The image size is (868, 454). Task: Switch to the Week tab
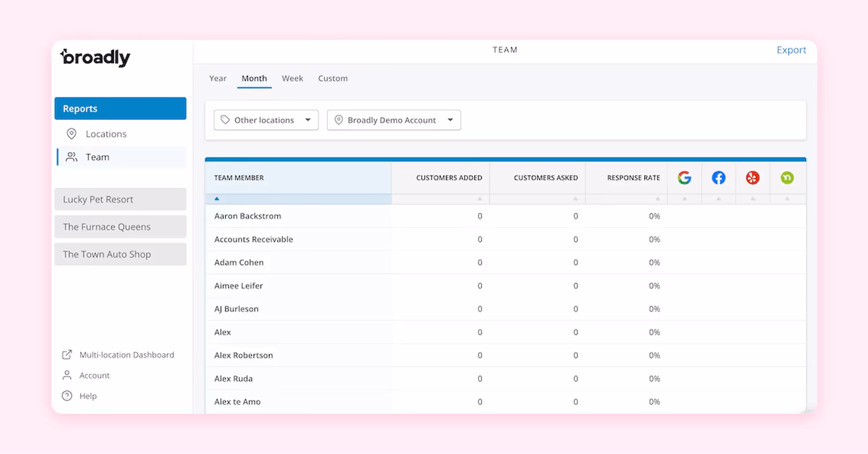(x=293, y=78)
